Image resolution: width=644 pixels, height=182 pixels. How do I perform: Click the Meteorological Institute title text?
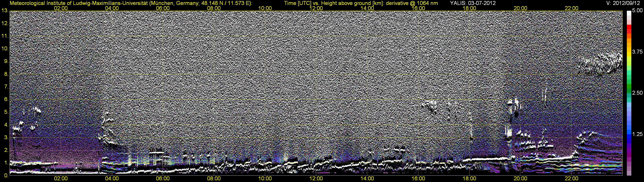[x=131, y=3]
